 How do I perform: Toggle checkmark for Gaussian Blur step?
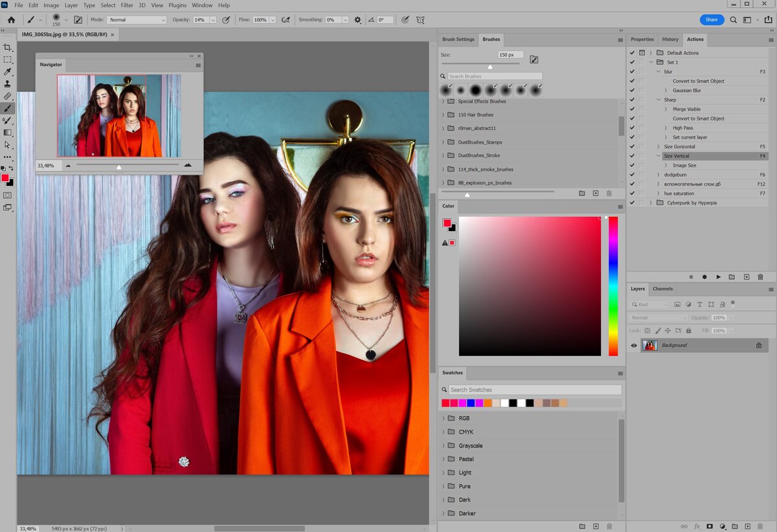(632, 91)
